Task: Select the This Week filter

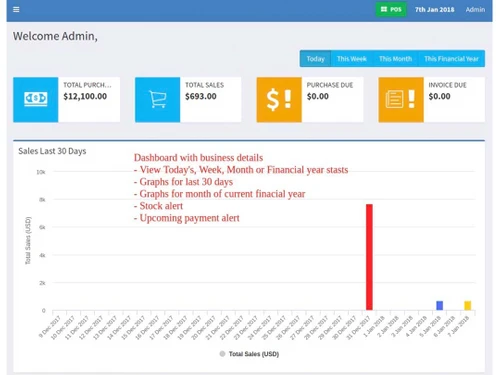Action: tap(352, 59)
